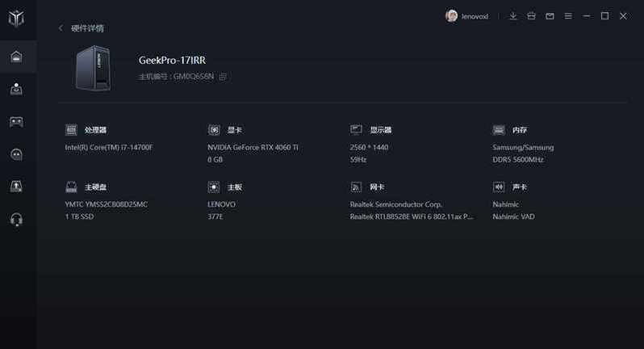Open the mail messages icon
Image resolution: width=644 pixels, height=349 pixels.
[550, 16]
